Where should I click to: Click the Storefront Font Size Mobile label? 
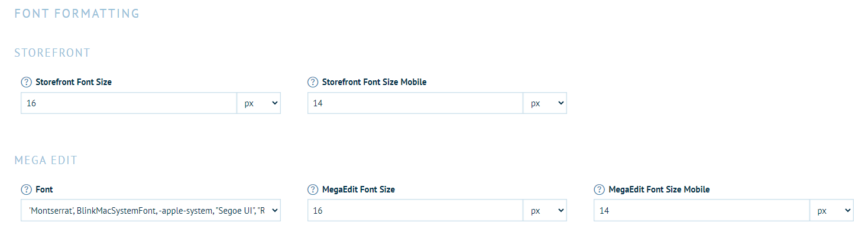pos(374,82)
